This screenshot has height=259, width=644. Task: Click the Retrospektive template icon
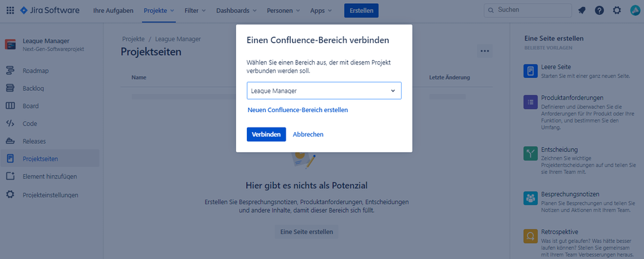point(531,236)
